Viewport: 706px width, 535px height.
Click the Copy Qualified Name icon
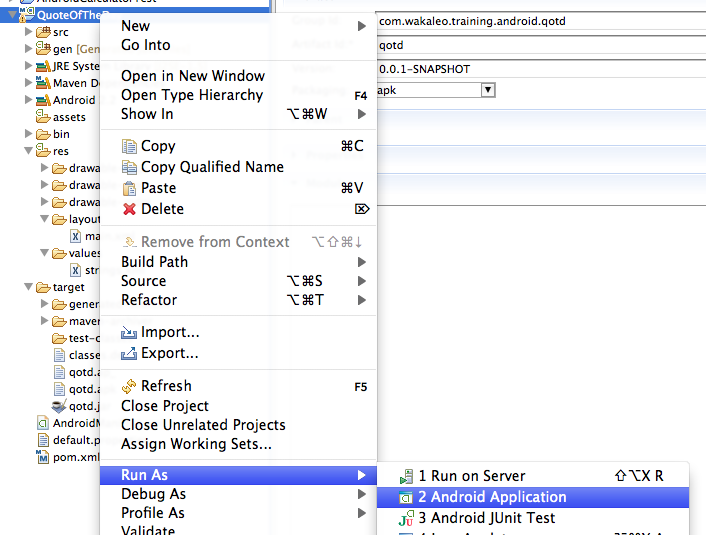[x=129, y=167]
